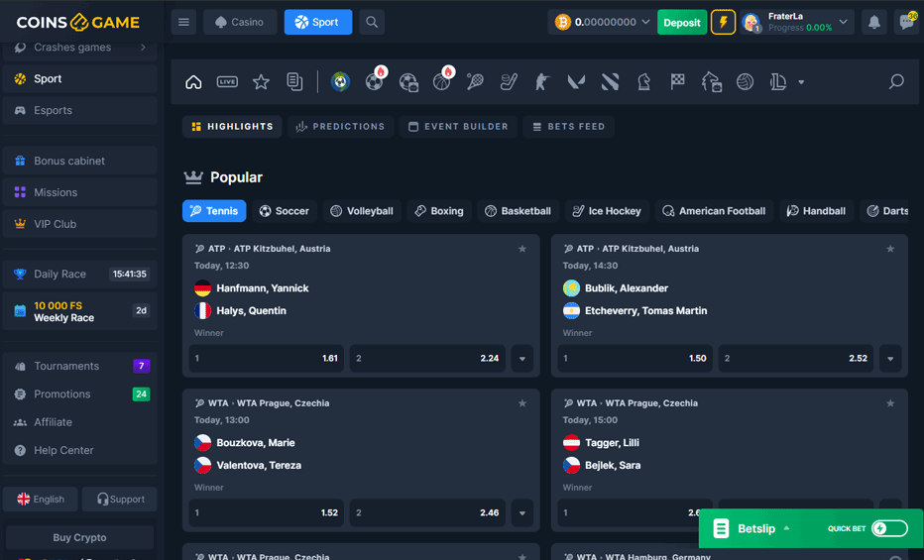Select the hot basketball icon
Screen dimensions: 924x560
click(x=442, y=80)
